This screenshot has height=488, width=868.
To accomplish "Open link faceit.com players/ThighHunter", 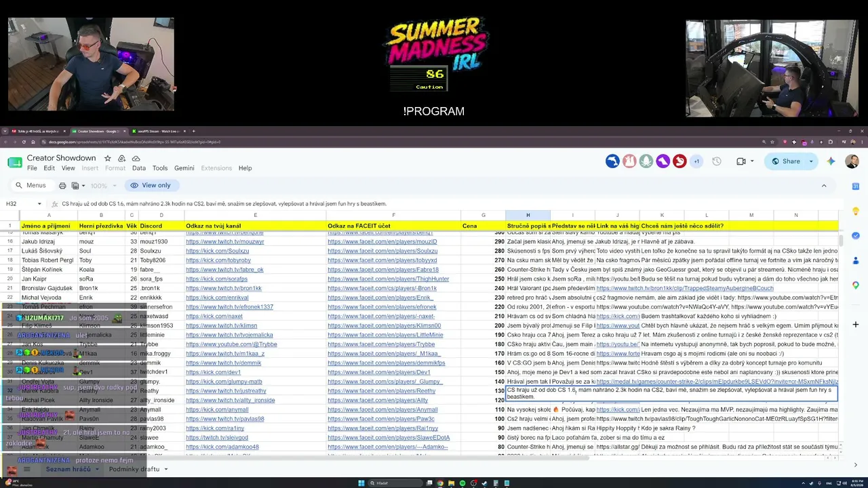I will (x=388, y=279).
